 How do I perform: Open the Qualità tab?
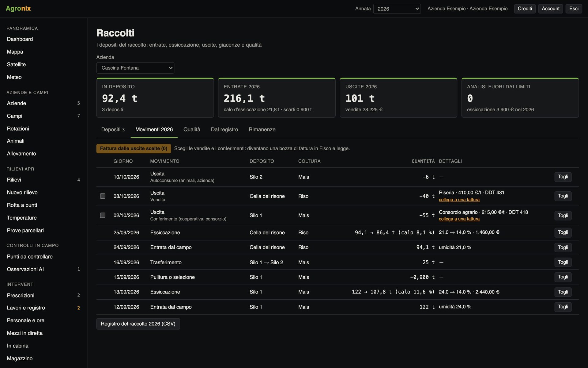(x=192, y=129)
